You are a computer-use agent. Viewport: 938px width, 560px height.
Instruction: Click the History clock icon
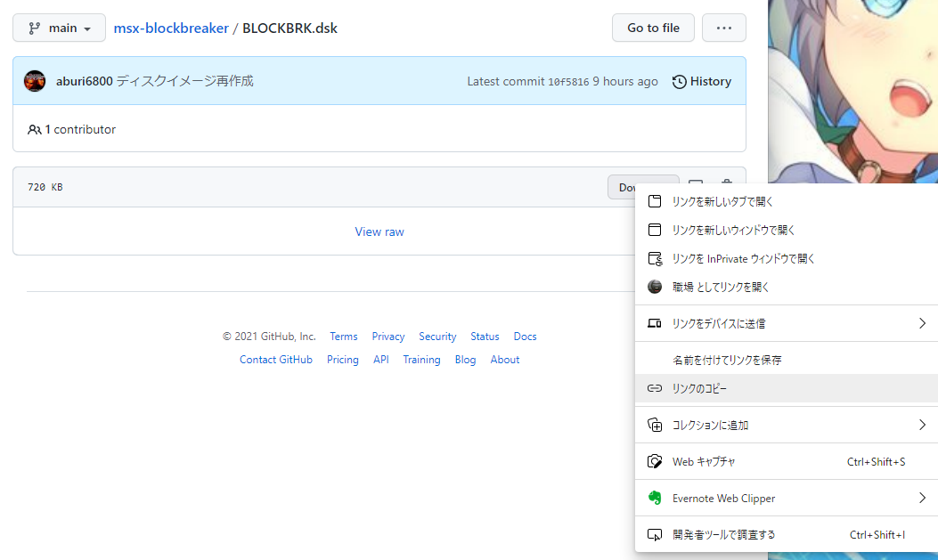coord(679,81)
